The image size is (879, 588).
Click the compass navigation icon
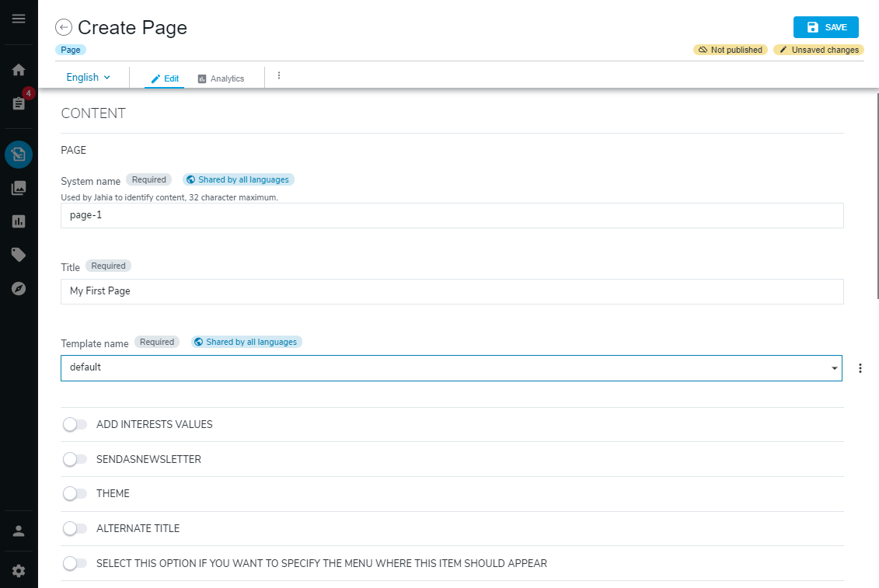(x=19, y=288)
